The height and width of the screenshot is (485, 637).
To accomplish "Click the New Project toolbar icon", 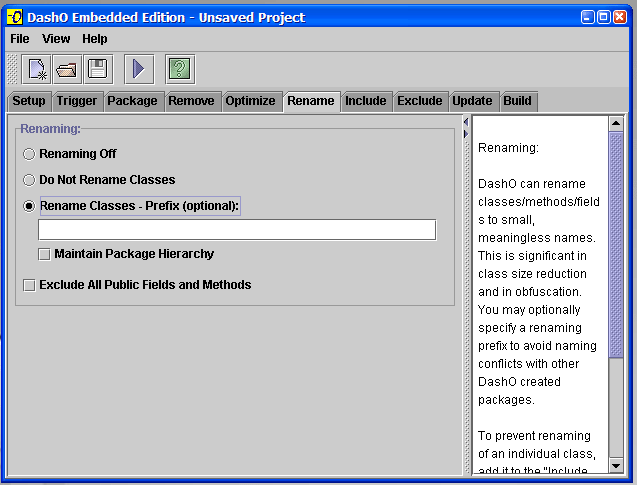I will (36, 69).
